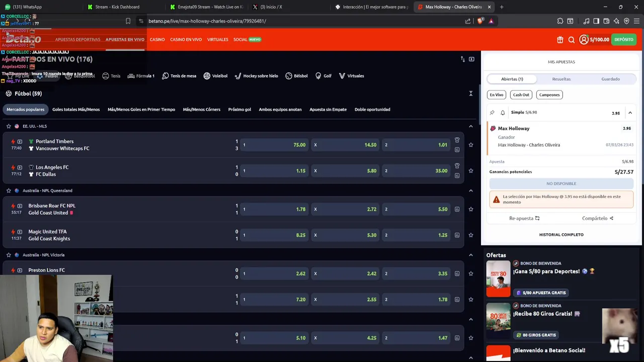Click the Brave Shields lion icon

coord(480,21)
